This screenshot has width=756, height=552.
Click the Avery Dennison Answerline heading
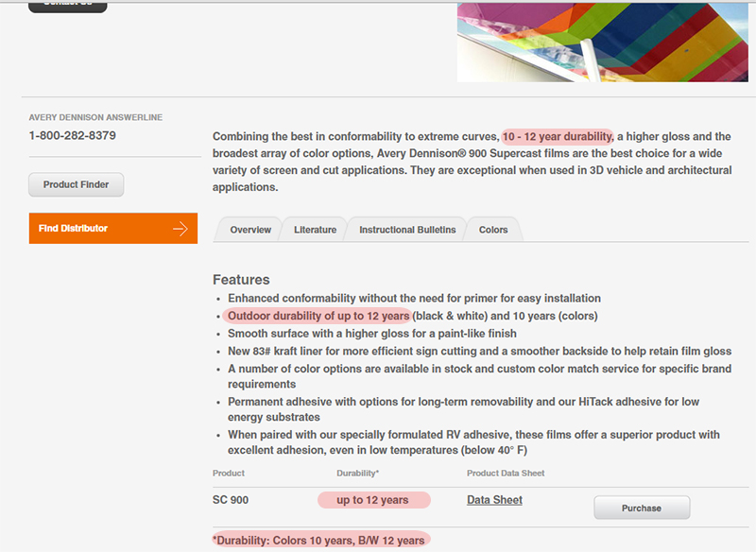point(95,117)
